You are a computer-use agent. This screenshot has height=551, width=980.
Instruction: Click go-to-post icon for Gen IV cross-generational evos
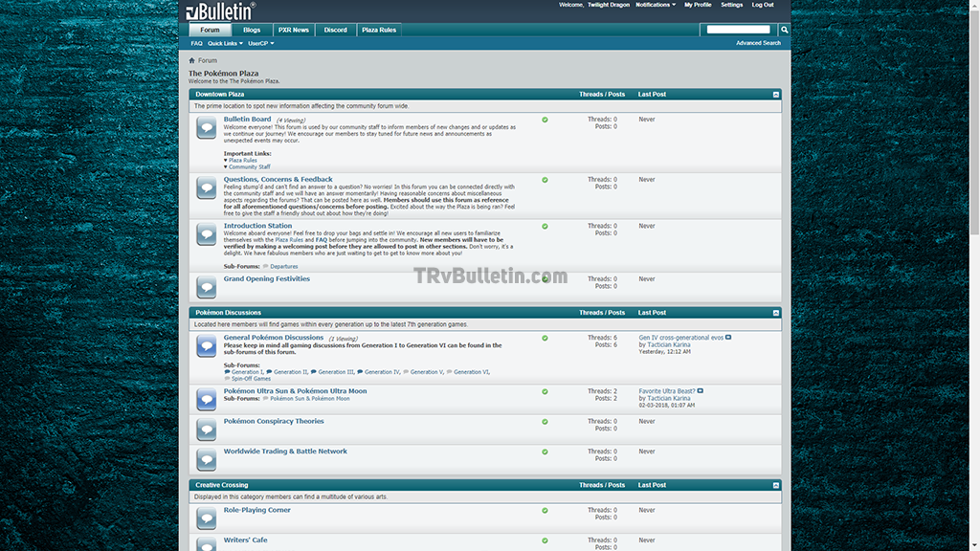click(728, 338)
